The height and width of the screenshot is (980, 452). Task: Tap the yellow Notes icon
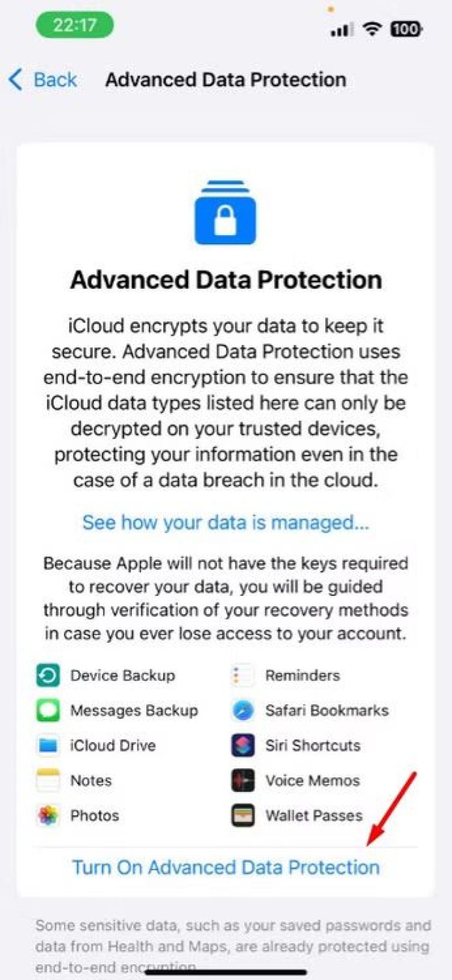pyautogui.click(x=48, y=780)
